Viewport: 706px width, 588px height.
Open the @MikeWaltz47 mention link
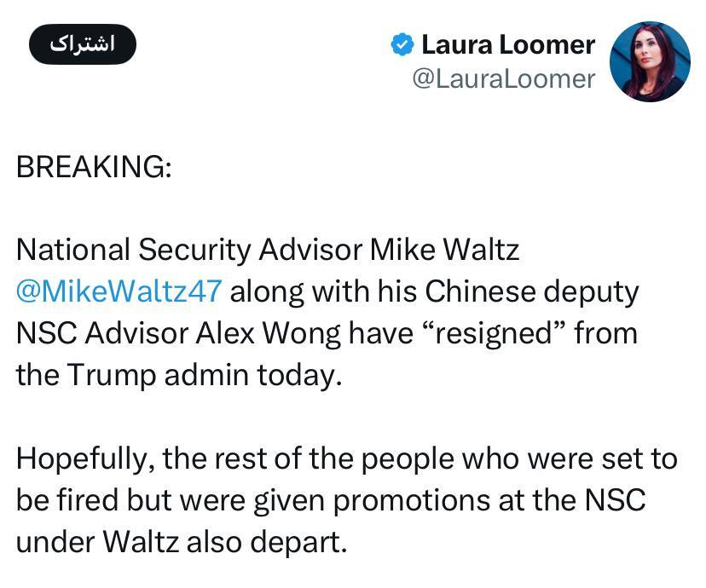tap(119, 291)
